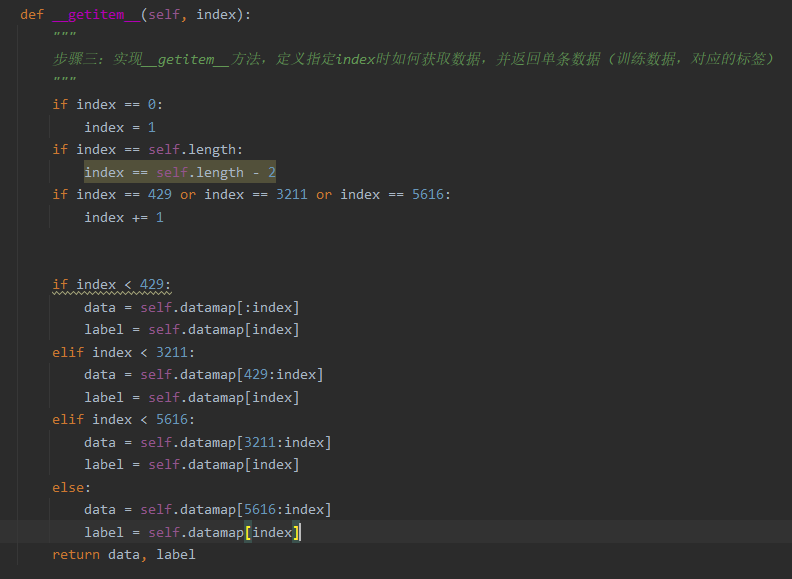
Task: Click the line 'if index == self.length:'
Action: point(147,150)
